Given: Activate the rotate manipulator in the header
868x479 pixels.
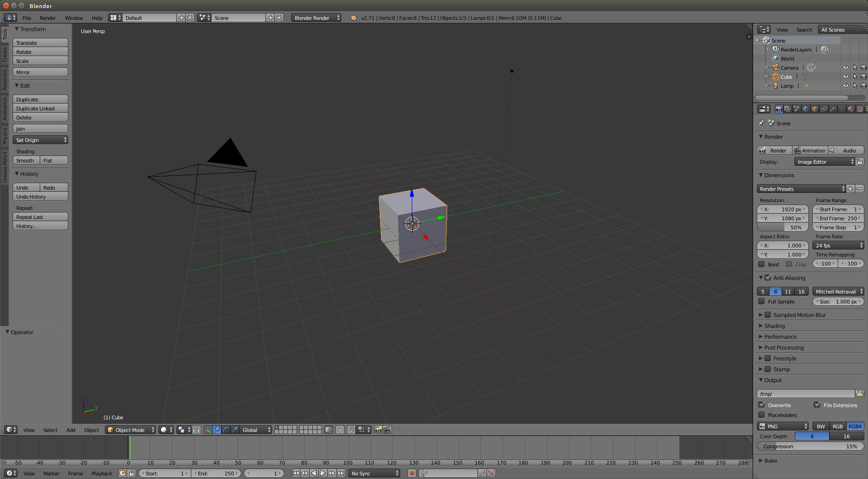Looking at the screenshot, I should (226, 430).
